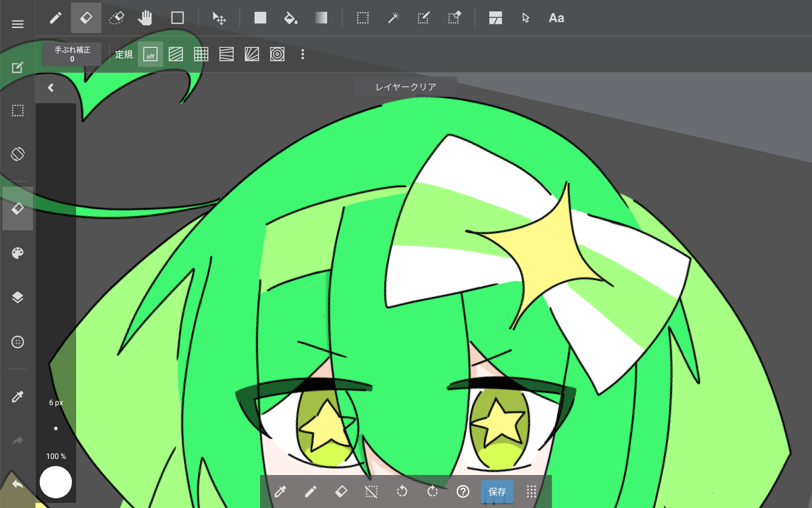Tap the white current color circle
The height and width of the screenshot is (508, 812).
(x=56, y=482)
